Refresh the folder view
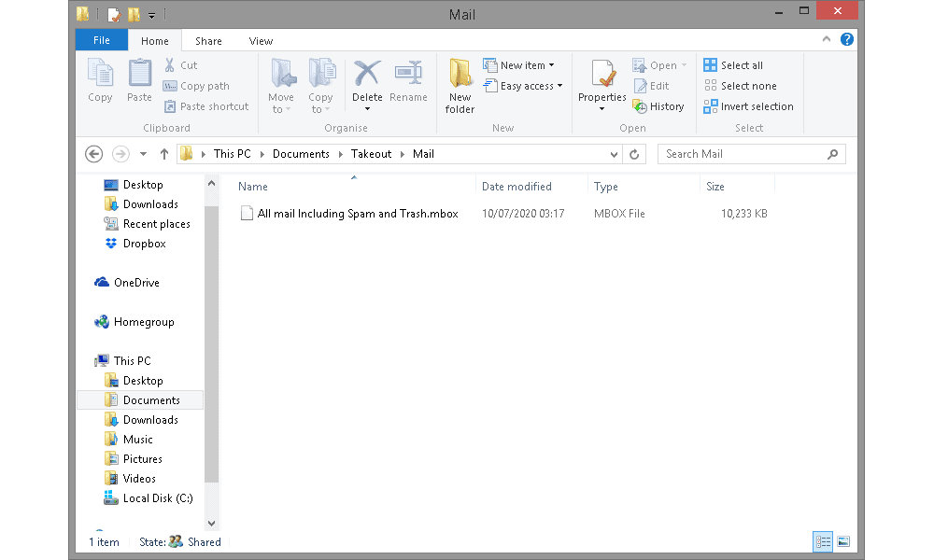The width and height of the screenshot is (934, 560). [634, 155]
